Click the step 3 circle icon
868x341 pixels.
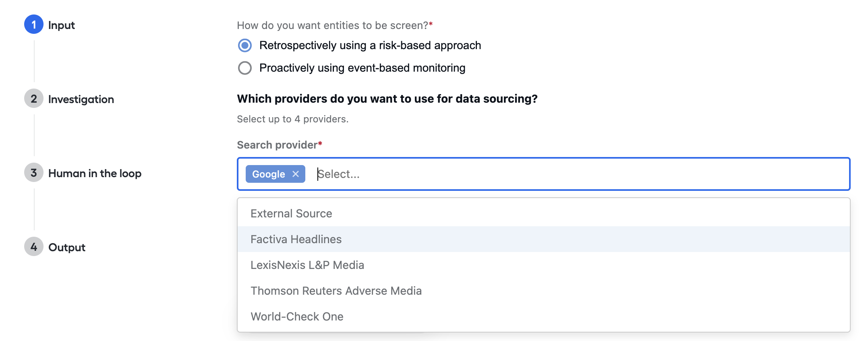(x=34, y=173)
